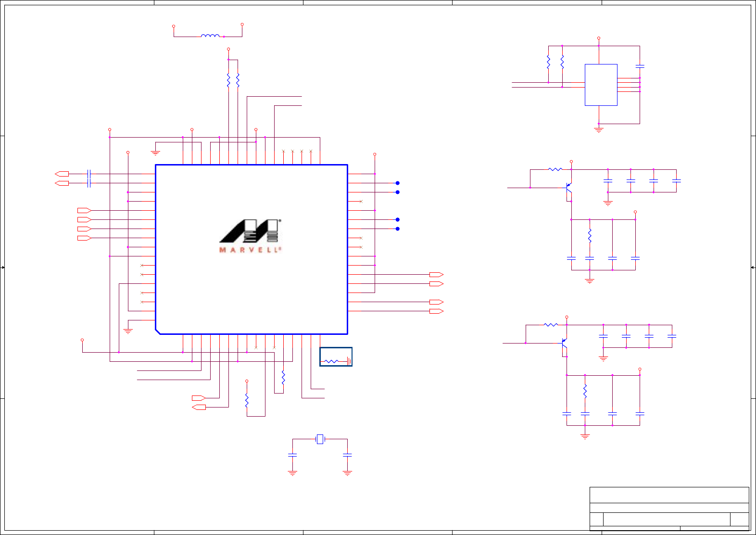Click the highlighted box with resistor and ground
The height and width of the screenshot is (535, 756).
(336, 357)
